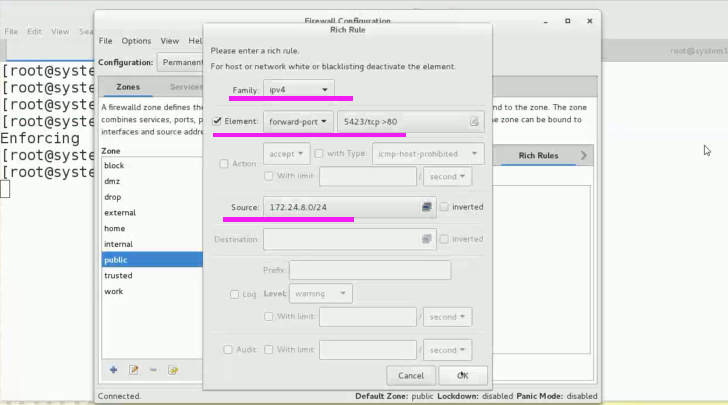Open the Family ipv4 dropdown
Screen dimensions: 728x405
click(x=299, y=89)
